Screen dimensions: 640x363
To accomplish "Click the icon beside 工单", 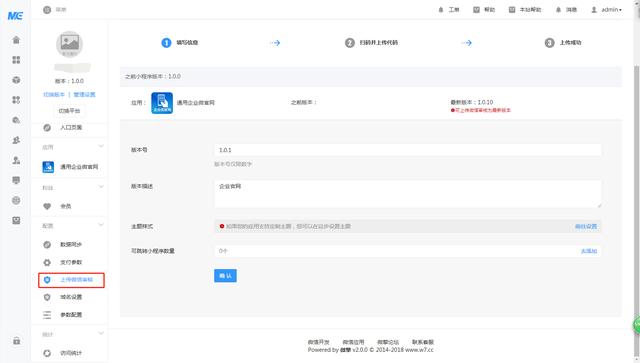I will [x=441, y=10].
